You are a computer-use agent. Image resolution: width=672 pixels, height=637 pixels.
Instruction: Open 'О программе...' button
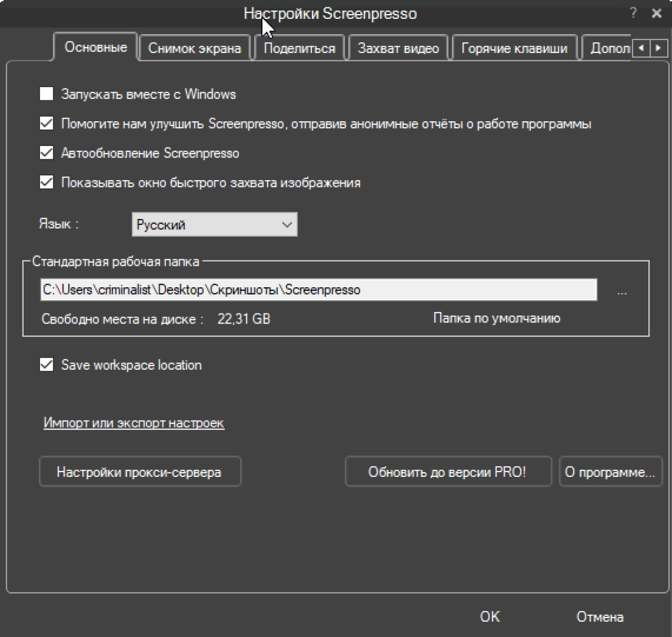pyautogui.click(x=610, y=472)
